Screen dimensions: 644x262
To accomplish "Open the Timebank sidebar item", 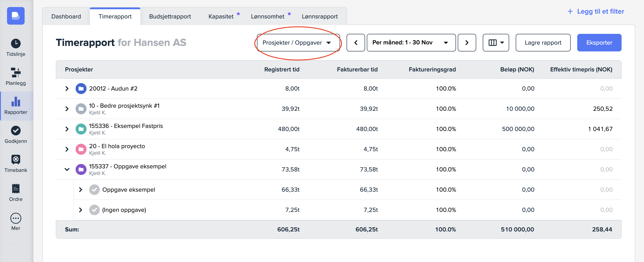I will click(x=16, y=163).
